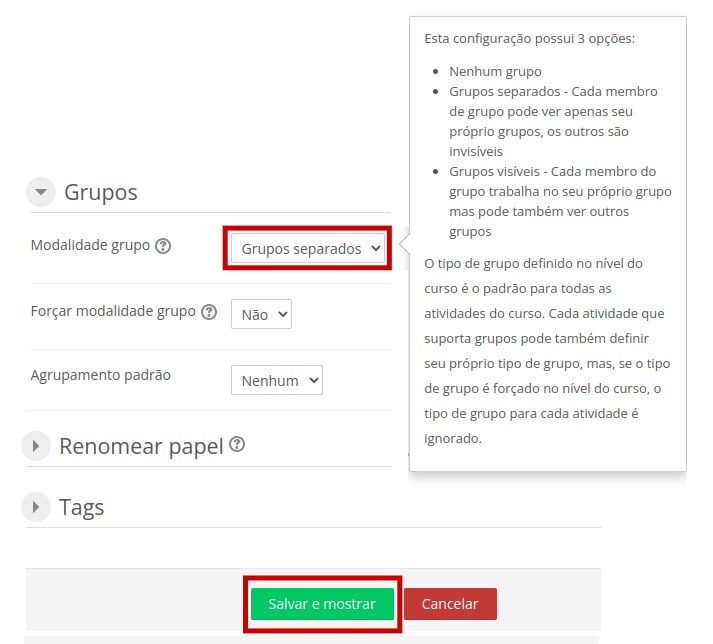This screenshot has height=644, width=713.
Task: Click the Tags heading text
Action: click(x=81, y=507)
